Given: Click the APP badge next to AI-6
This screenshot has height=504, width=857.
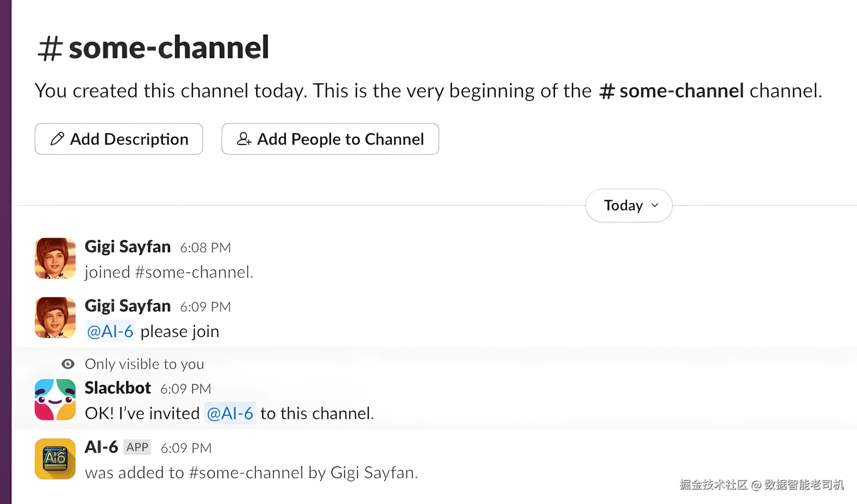Looking at the screenshot, I should pos(137,447).
